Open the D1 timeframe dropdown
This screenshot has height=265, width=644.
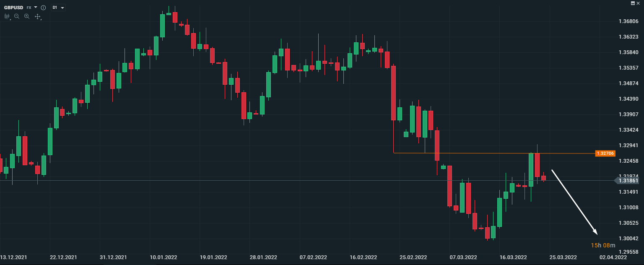click(x=58, y=8)
